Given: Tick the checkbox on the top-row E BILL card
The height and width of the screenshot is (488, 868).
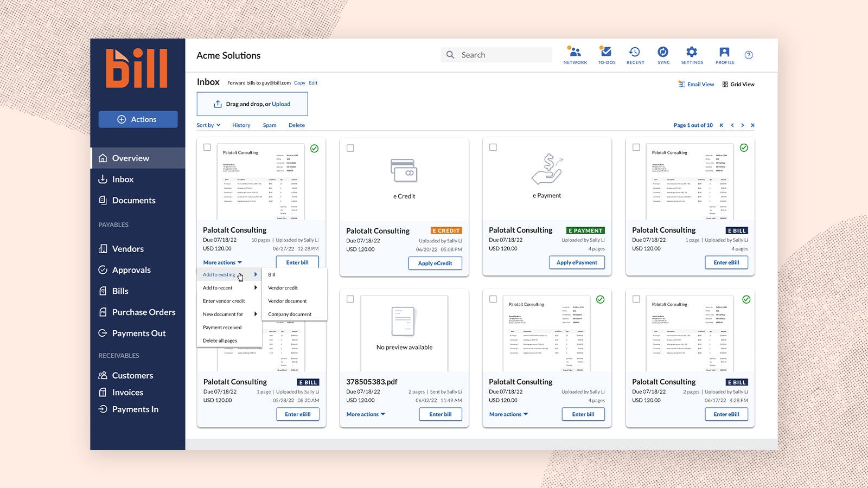Looking at the screenshot, I should pyautogui.click(x=636, y=147).
